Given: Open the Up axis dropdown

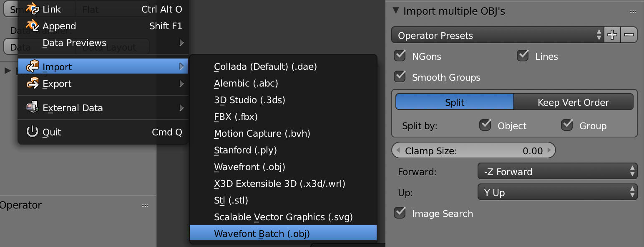Looking at the screenshot, I should [x=557, y=192].
